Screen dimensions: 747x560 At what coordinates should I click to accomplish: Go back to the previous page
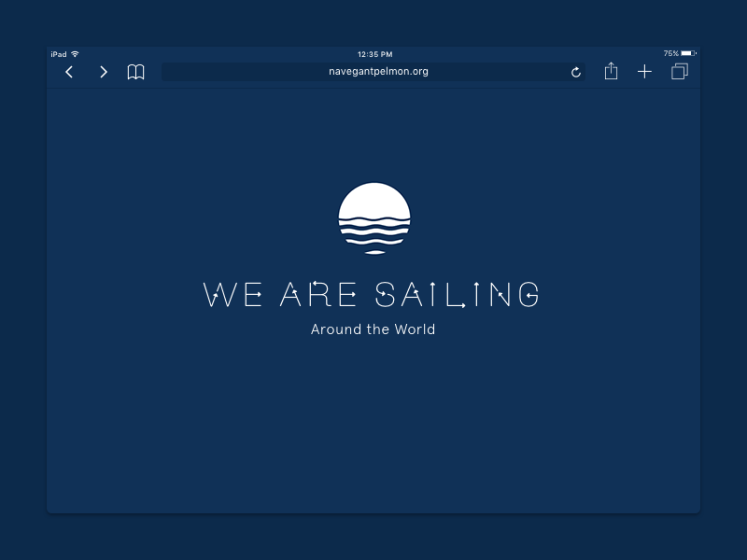pyautogui.click(x=69, y=71)
